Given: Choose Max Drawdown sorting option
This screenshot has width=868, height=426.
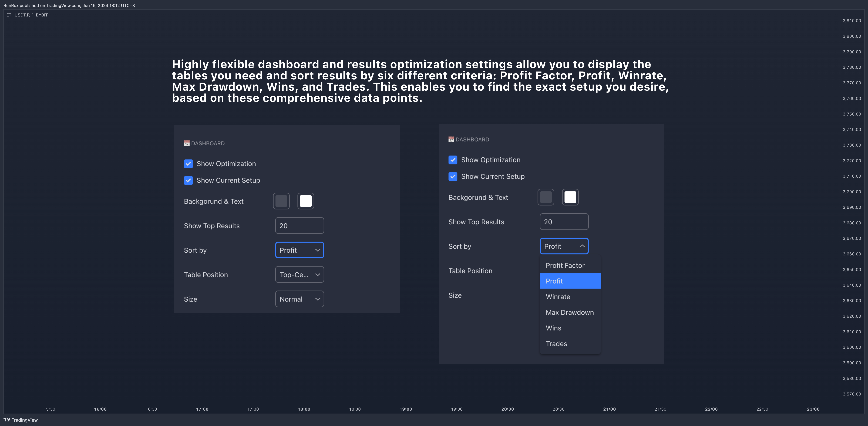Looking at the screenshot, I should click(569, 313).
